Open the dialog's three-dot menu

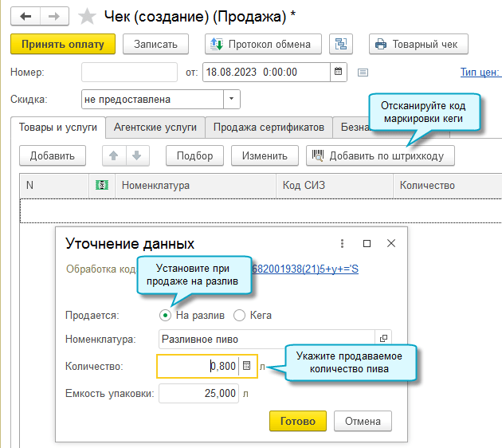pyautogui.click(x=342, y=244)
